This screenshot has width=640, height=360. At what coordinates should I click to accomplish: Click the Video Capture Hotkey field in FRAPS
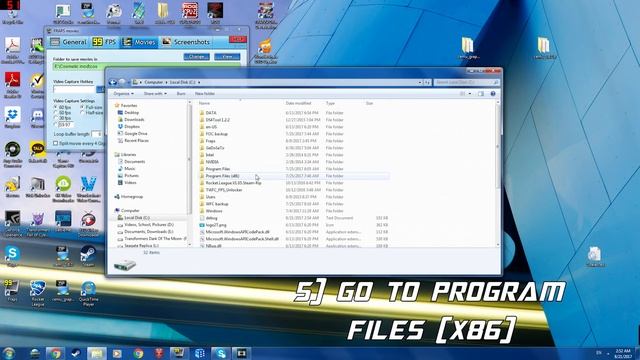74,89
